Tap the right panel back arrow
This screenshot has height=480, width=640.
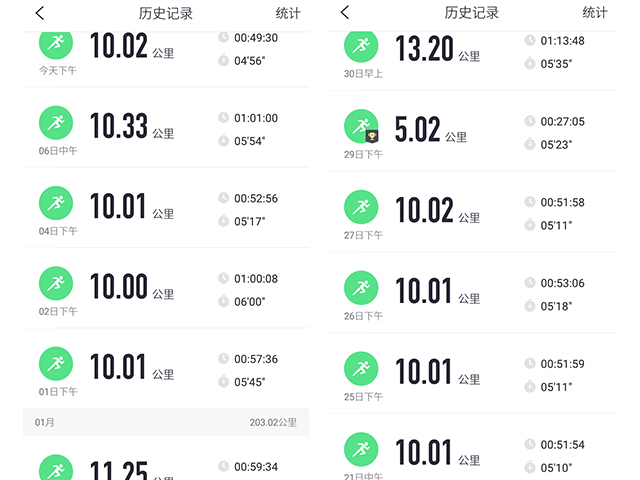click(x=345, y=12)
